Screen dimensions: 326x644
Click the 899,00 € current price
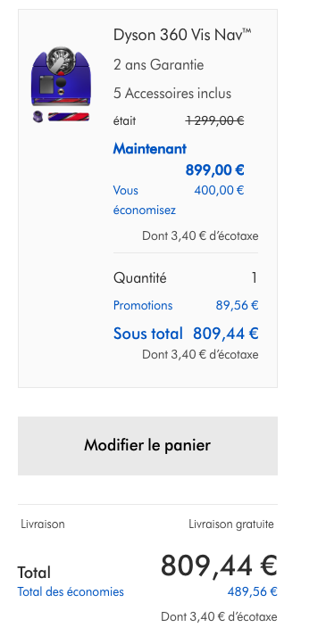pos(214,169)
